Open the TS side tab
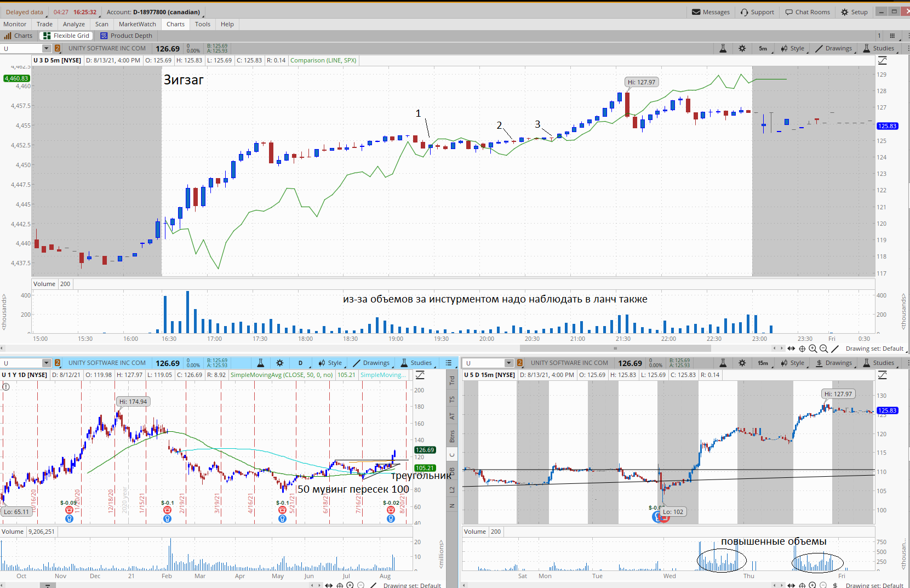 coord(453,399)
